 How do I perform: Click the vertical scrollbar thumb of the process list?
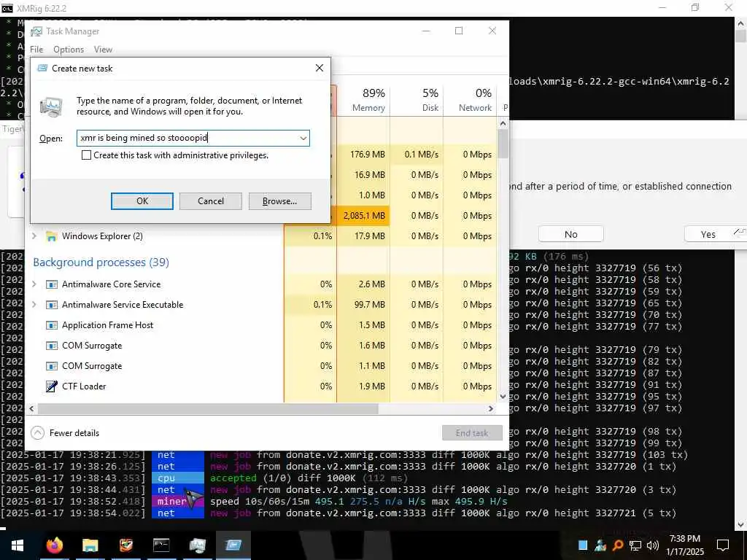coord(503,144)
